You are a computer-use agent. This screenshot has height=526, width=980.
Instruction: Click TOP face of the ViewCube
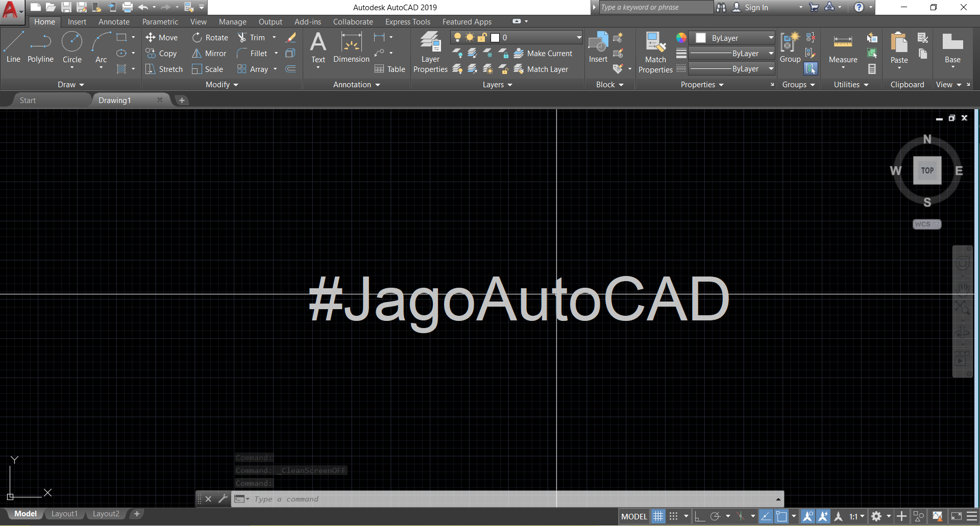(x=927, y=170)
